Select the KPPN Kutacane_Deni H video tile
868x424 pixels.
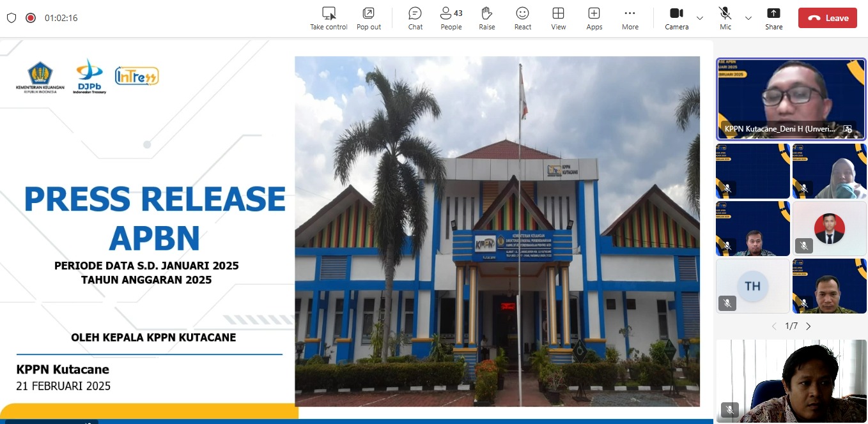pos(791,99)
